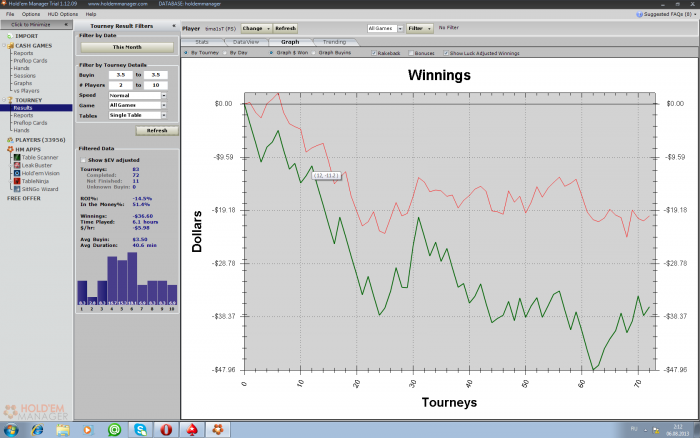Screen dimensions: 700x438
Task: Click Refresh next to the Change button
Action: click(x=285, y=28)
